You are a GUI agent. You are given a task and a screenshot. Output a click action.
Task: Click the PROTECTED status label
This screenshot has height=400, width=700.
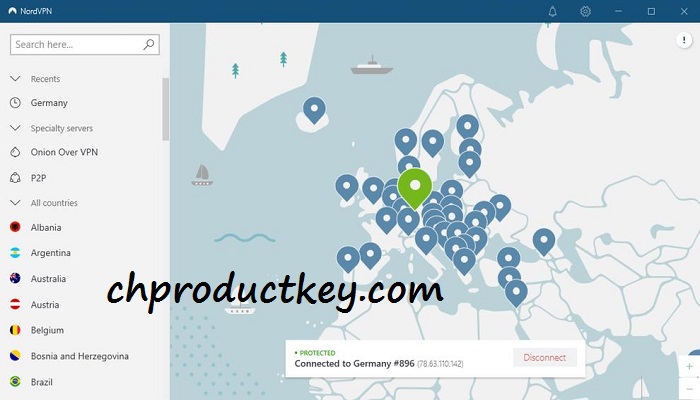(x=317, y=353)
